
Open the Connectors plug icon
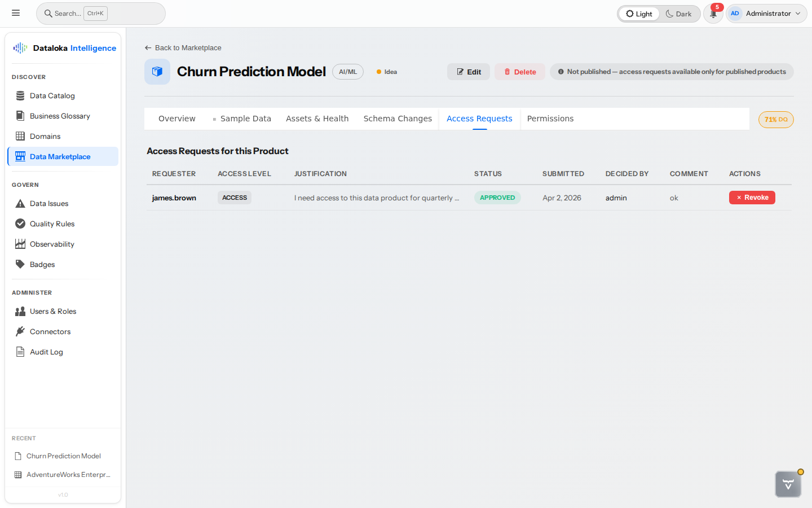20,331
